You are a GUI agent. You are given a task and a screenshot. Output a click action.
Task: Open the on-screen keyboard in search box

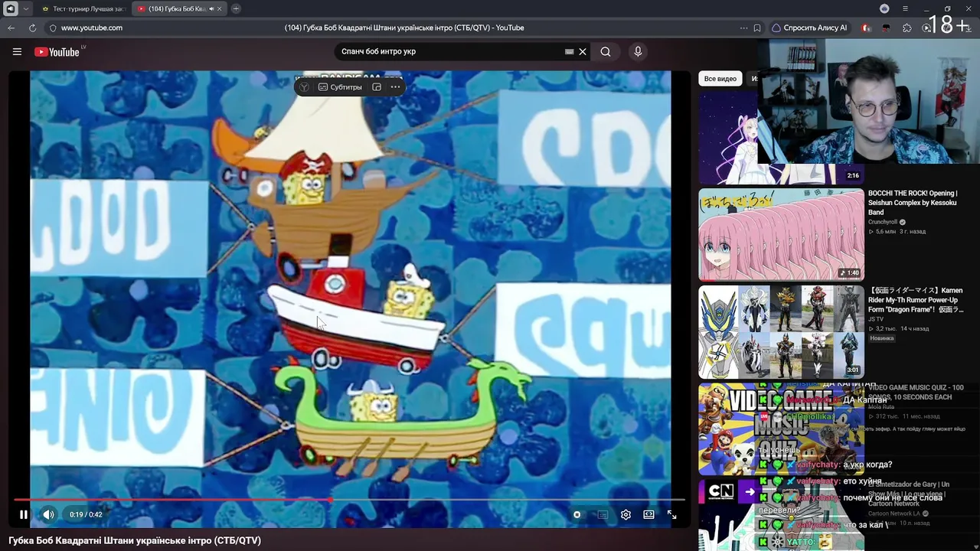pyautogui.click(x=569, y=51)
